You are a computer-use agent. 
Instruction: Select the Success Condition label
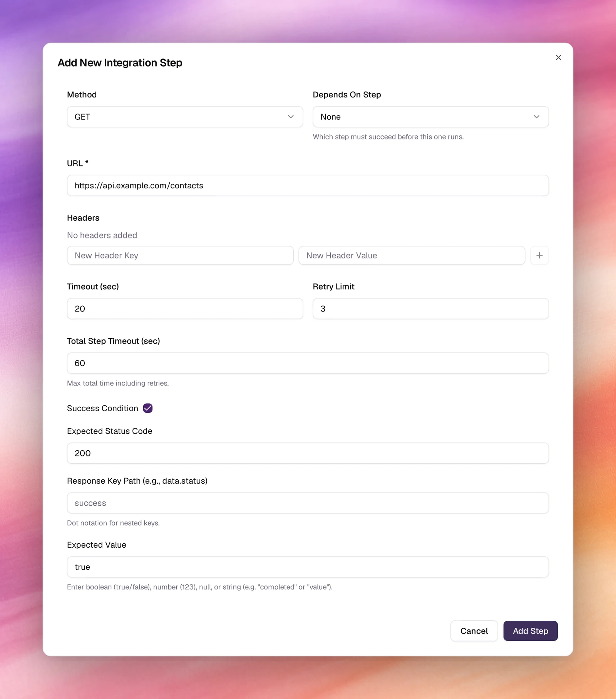pos(102,408)
